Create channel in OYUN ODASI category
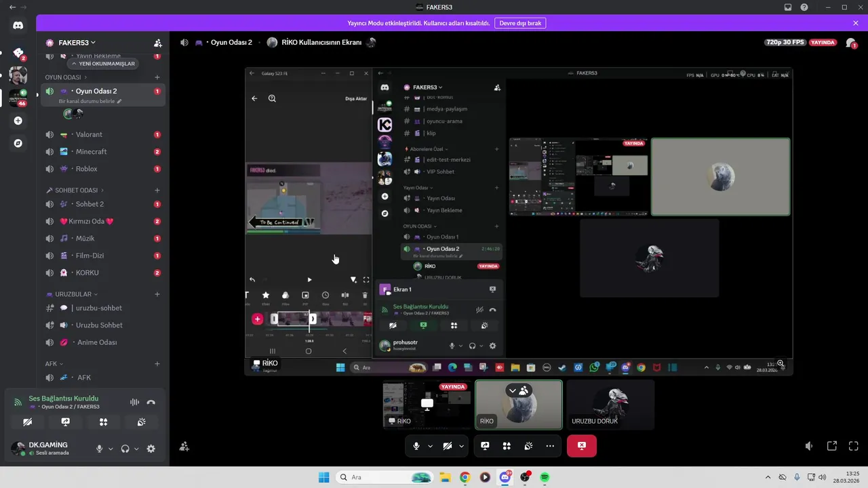Image resolution: width=868 pixels, height=488 pixels. (157, 77)
